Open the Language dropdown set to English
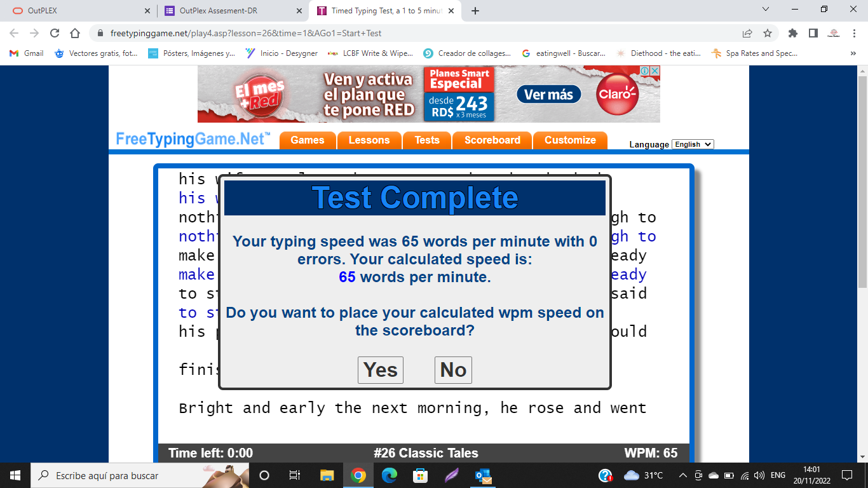 pyautogui.click(x=693, y=144)
